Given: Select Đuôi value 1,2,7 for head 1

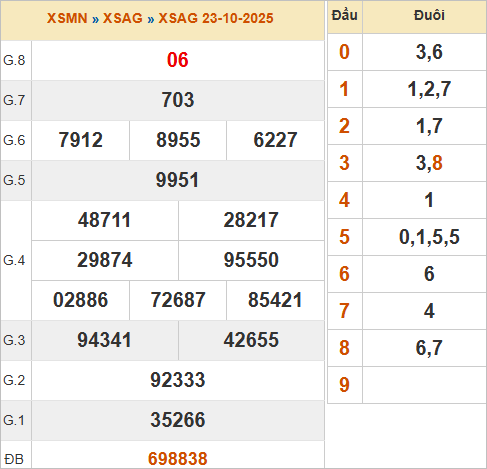Looking at the screenshot, I should pyautogui.click(x=429, y=89).
